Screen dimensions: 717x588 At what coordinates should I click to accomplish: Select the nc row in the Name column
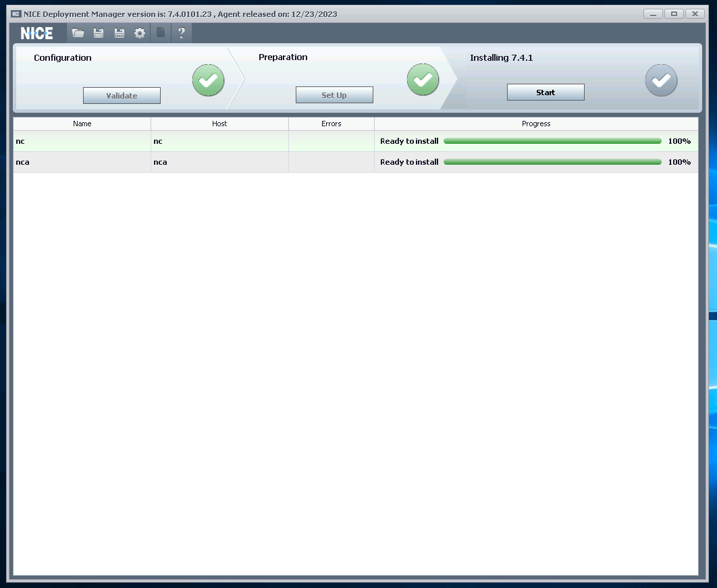pos(82,141)
